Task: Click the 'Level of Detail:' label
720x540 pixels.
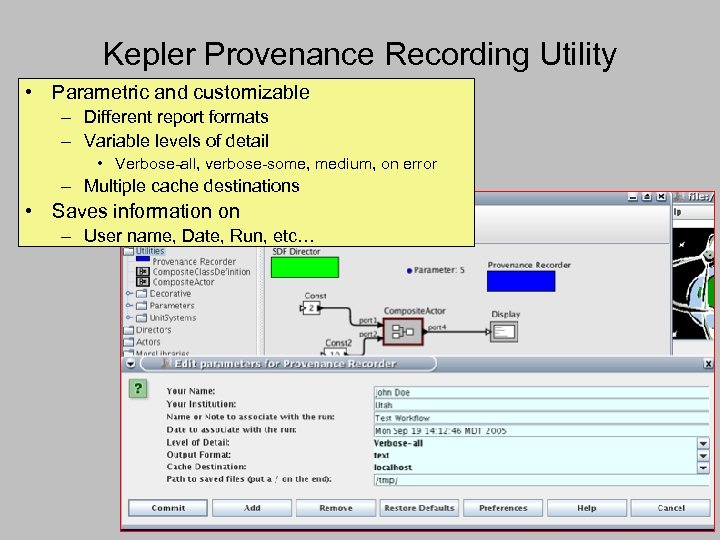Action: (198, 443)
